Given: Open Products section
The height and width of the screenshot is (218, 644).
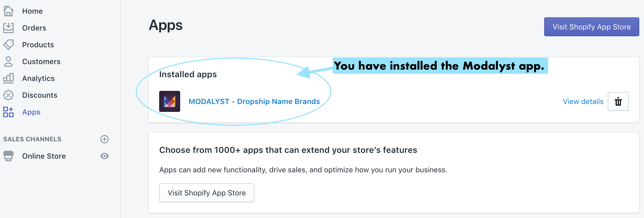Looking at the screenshot, I should tap(38, 45).
